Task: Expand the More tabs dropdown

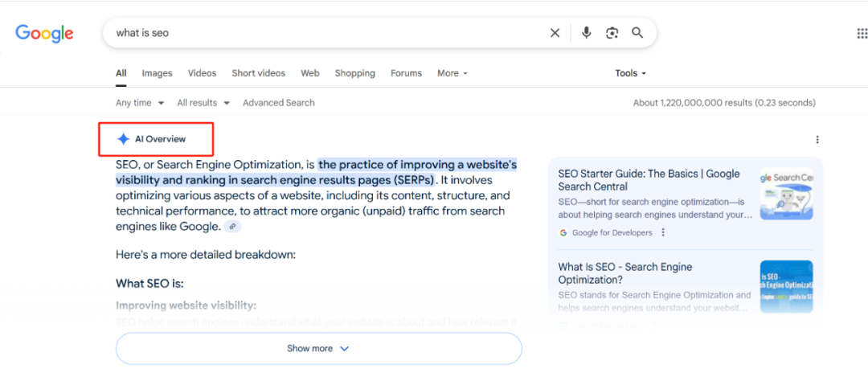Action: tap(452, 73)
